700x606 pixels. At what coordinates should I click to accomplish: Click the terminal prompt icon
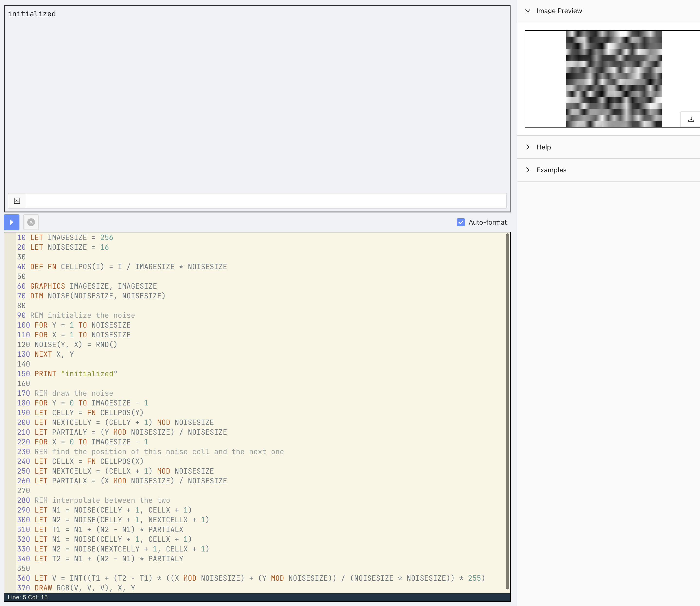click(17, 201)
